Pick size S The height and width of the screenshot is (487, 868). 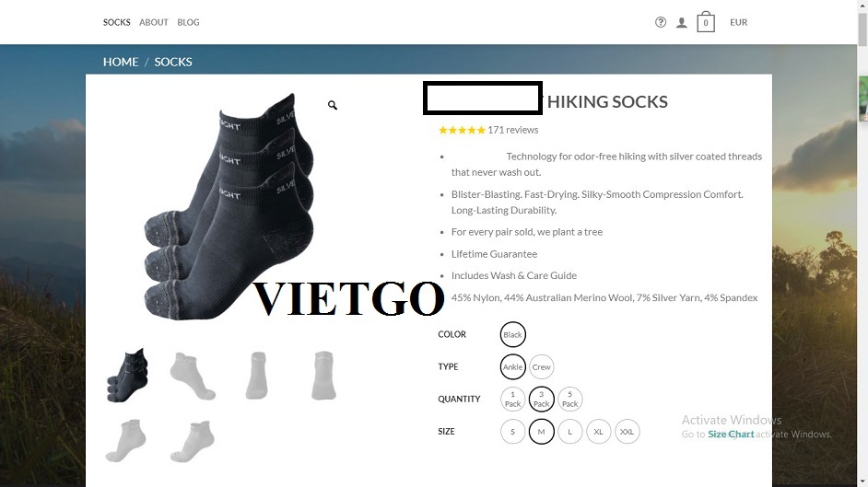(x=512, y=432)
